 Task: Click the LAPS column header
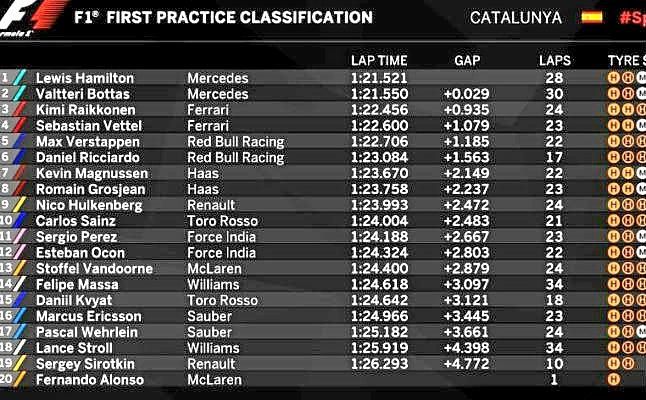coord(554,60)
